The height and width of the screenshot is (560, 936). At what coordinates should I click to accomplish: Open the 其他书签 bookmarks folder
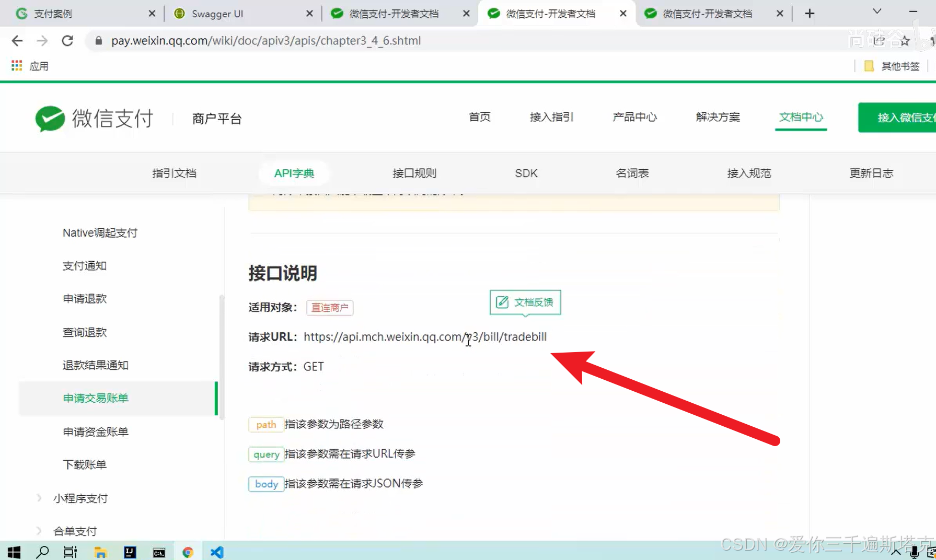pyautogui.click(x=893, y=66)
